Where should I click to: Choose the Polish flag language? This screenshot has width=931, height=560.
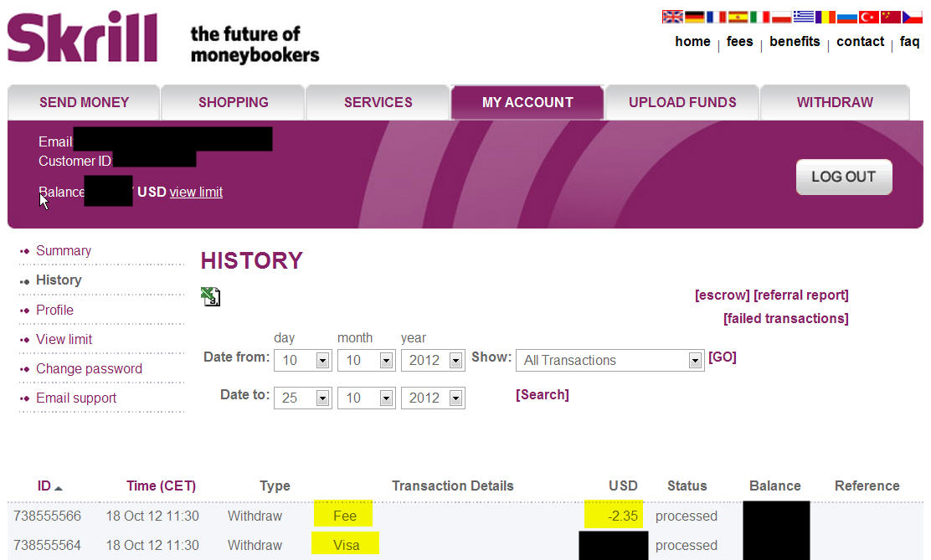click(781, 17)
